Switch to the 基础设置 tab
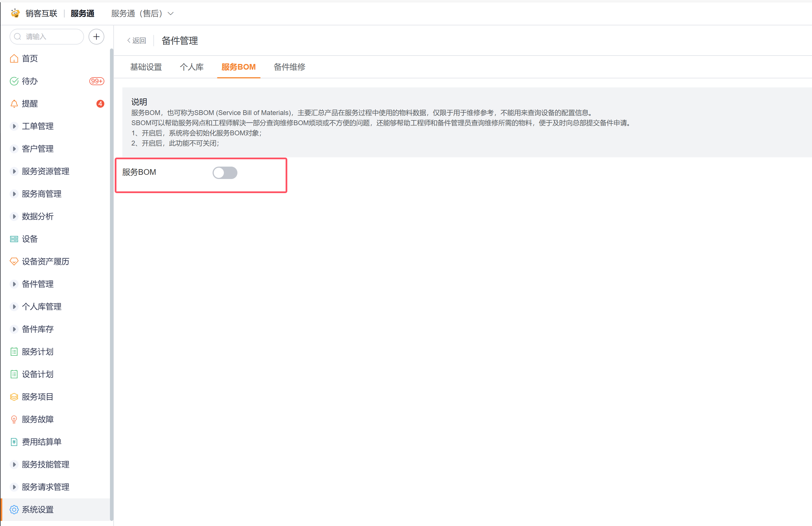This screenshot has height=526, width=812. point(146,67)
